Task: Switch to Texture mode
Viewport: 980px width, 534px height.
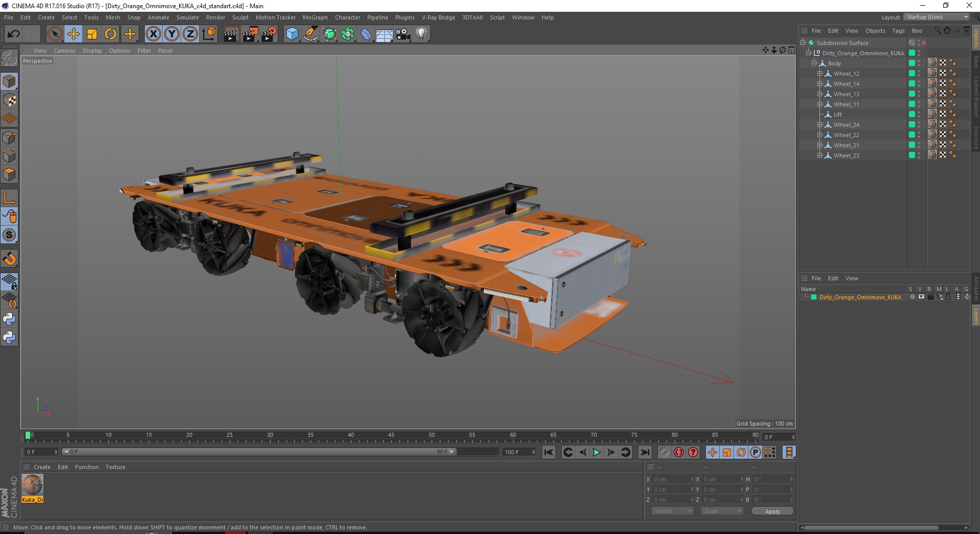Action: 9,100
